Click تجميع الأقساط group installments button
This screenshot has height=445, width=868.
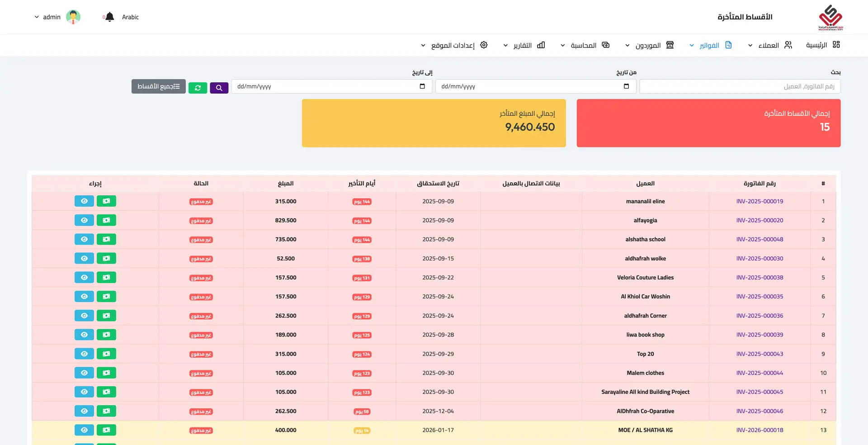(x=158, y=86)
